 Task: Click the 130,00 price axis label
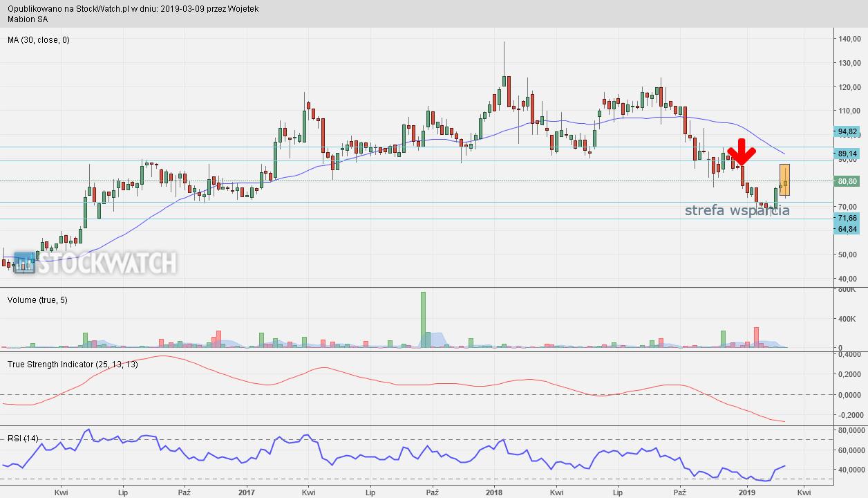pos(848,63)
